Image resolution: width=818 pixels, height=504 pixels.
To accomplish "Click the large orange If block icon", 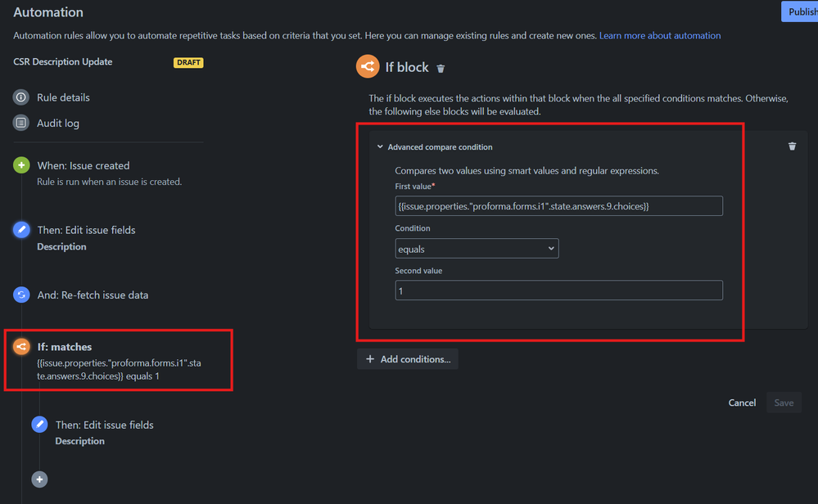I will 368,66.
